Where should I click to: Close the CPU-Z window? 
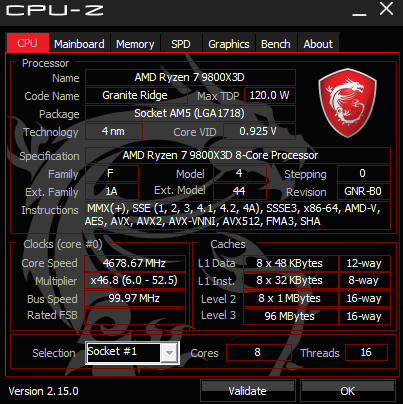pos(386,9)
